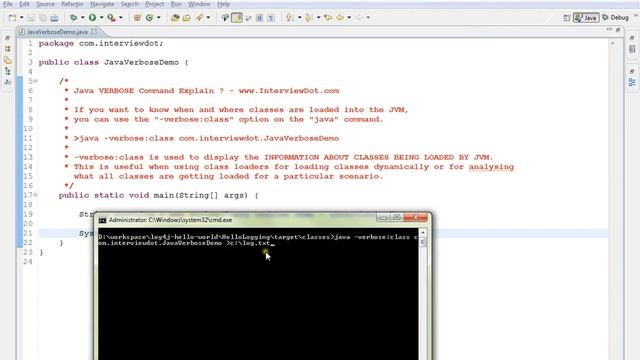Image resolution: width=640 pixels, height=360 pixels.
Task: Click the Debug bug icon in toolbar
Action: [x=73, y=18]
